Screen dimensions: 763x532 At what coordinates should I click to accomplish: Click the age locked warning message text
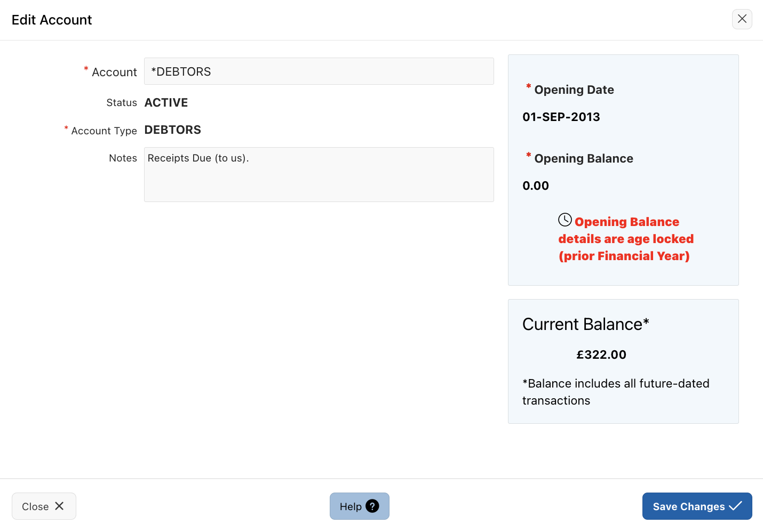tap(625, 239)
